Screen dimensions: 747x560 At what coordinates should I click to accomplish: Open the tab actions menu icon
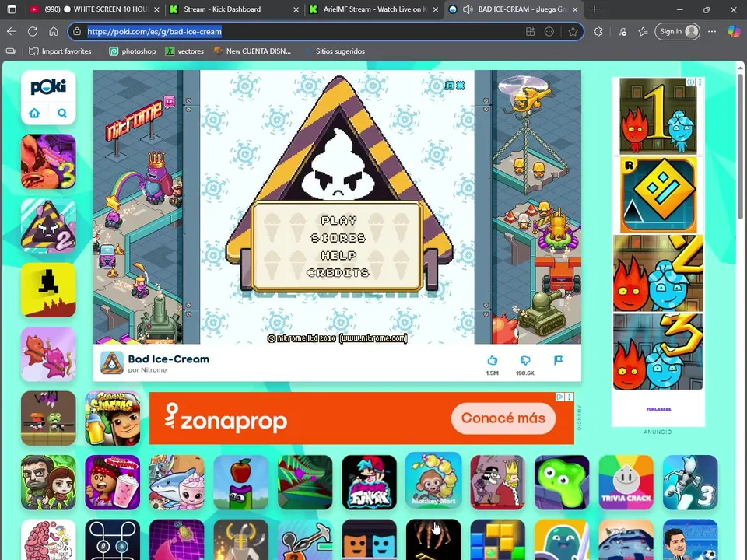(x=12, y=9)
